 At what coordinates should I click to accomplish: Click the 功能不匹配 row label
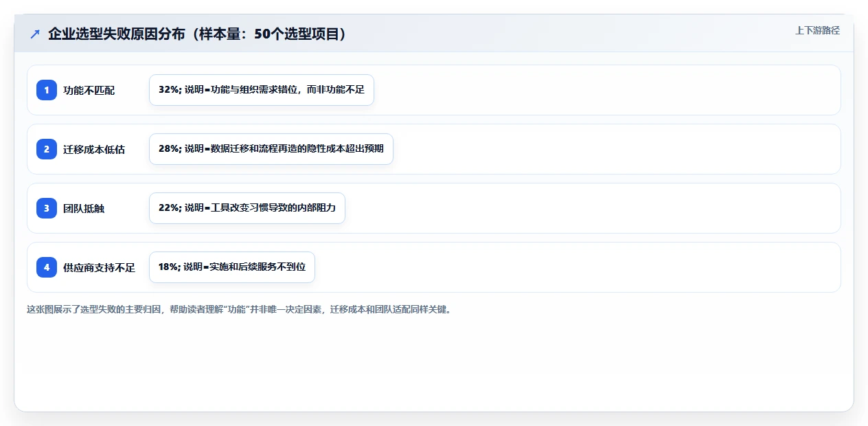[89, 90]
